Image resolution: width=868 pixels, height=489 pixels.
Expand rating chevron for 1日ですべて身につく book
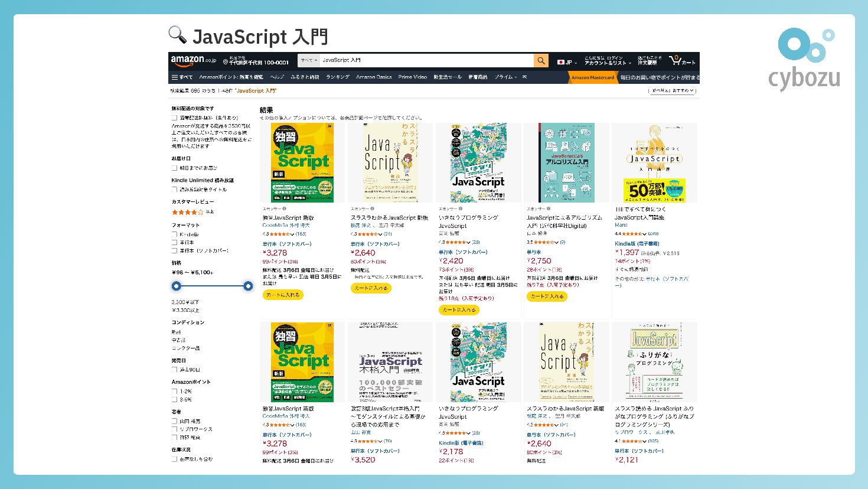(644, 234)
